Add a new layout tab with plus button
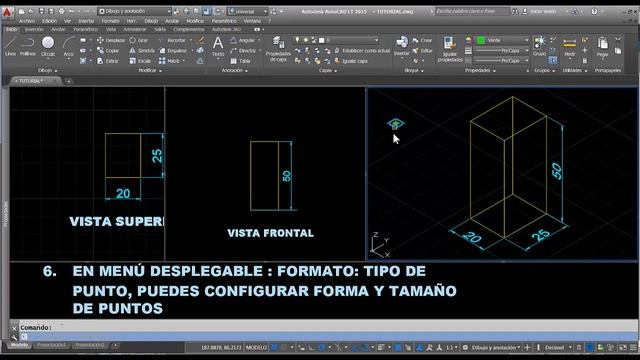 pyautogui.click(x=116, y=346)
